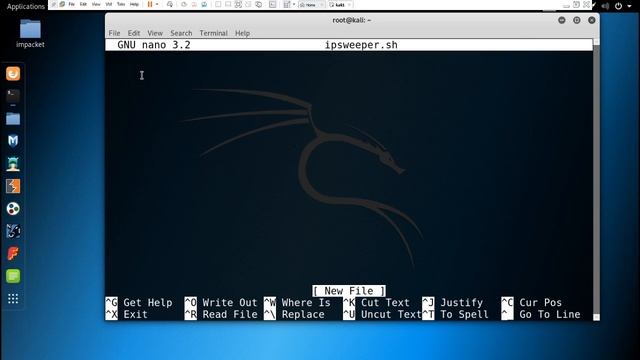Click the 'Replace' nano shortcut
The height and width of the screenshot is (360, 640).
(294, 314)
